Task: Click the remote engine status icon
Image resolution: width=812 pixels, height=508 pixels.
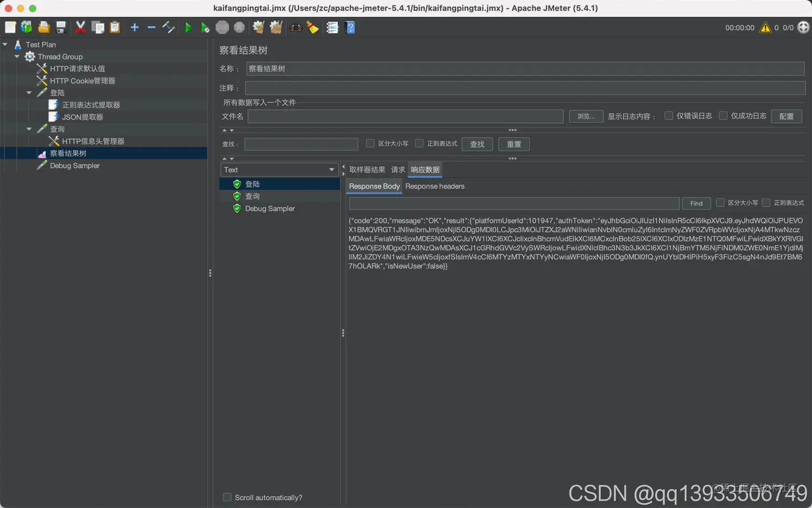Action: tap(803, 27)
